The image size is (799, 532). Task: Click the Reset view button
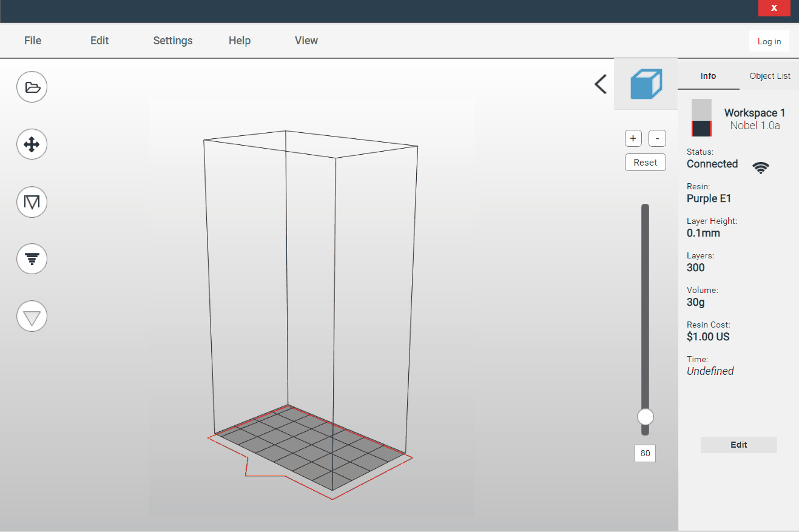pyautogui.click(x=645, y=162)
